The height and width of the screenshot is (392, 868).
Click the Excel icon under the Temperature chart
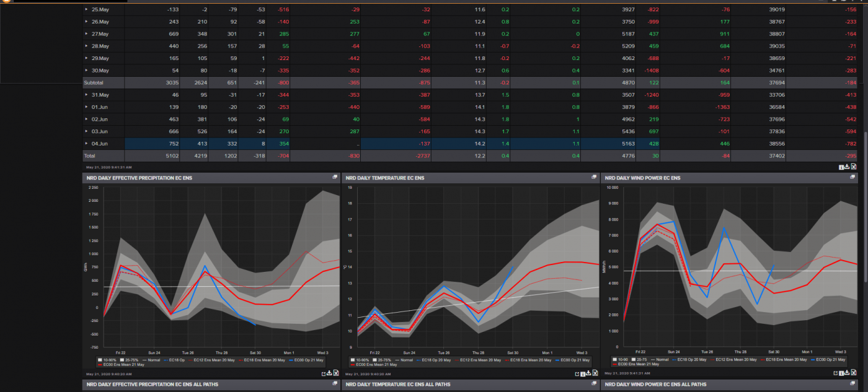coord(594,373)
